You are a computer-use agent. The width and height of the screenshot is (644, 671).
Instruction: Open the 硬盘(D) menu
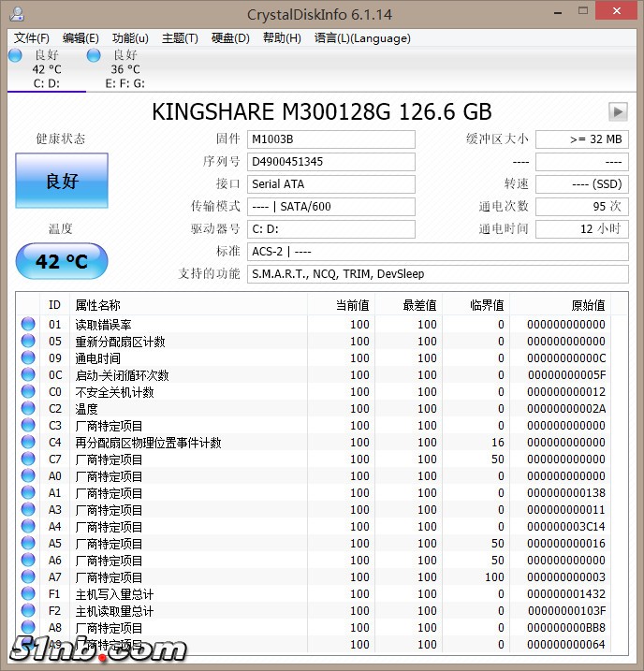[230, 38]
